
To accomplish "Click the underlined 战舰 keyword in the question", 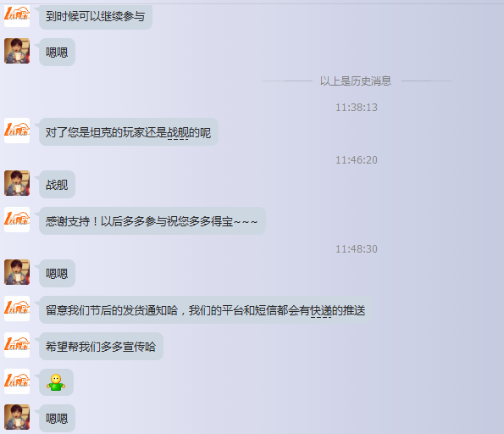I will click(178, 132).
